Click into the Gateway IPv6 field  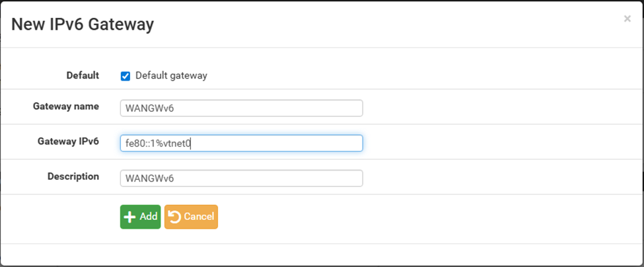point(276,143)
